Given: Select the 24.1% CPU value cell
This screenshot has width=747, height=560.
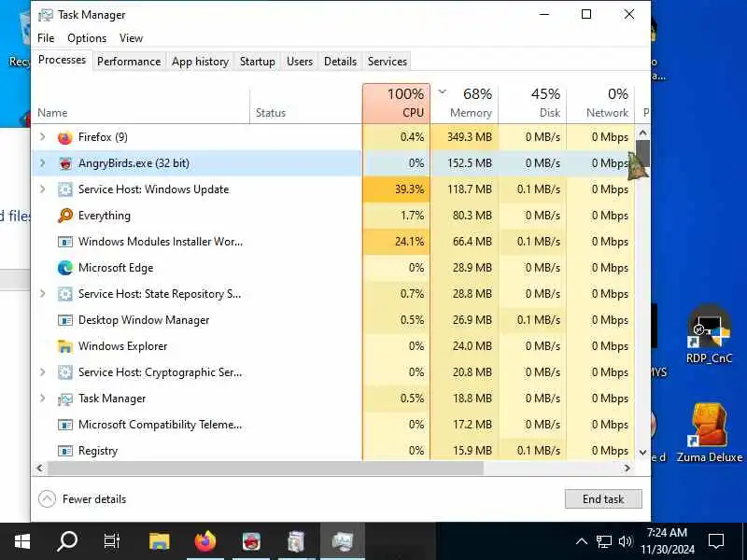Looking at the screenshot, I should pos(396,242).
